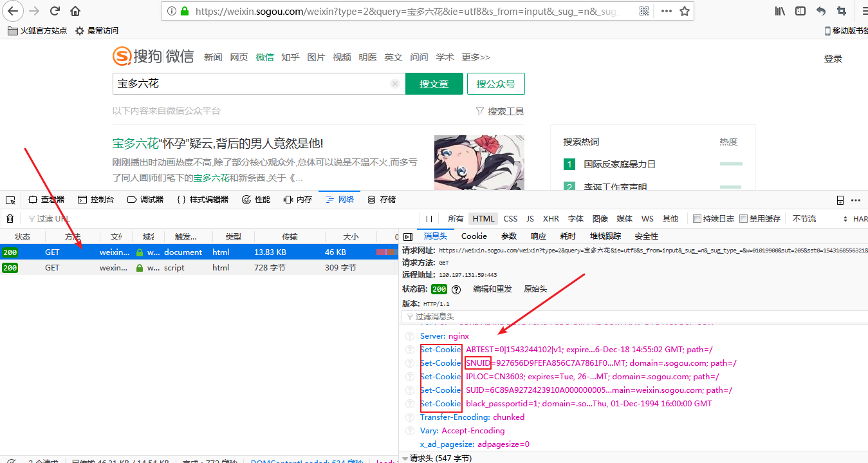This screenshot has width=868, height=463.
Task: Toggle the WS request filter
Action: tap(647, 219)
